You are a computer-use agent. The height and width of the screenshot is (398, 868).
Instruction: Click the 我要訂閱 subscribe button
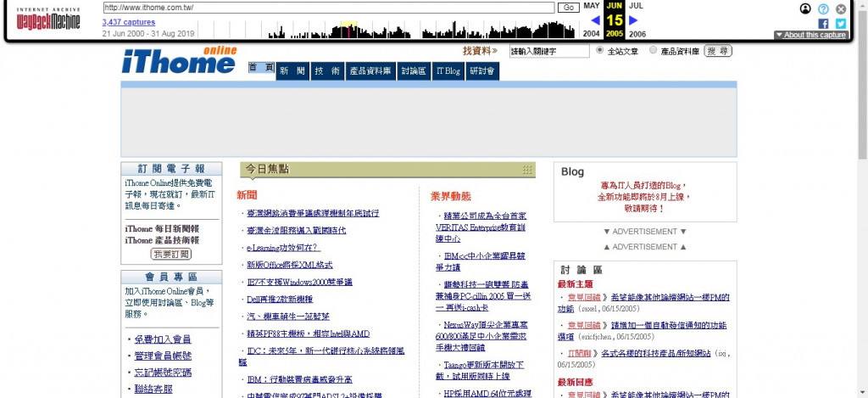click(x=171, y=254)
